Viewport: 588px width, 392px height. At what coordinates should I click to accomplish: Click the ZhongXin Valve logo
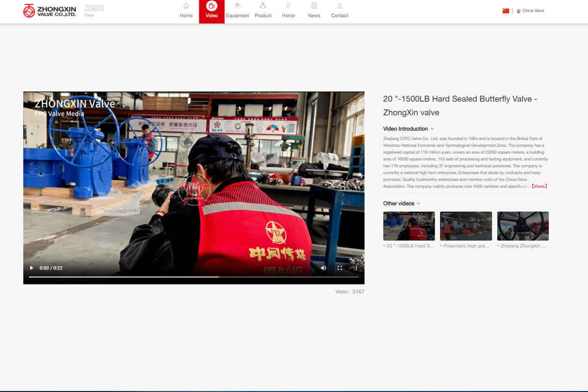pyautogui.click(x=49, y=11)
